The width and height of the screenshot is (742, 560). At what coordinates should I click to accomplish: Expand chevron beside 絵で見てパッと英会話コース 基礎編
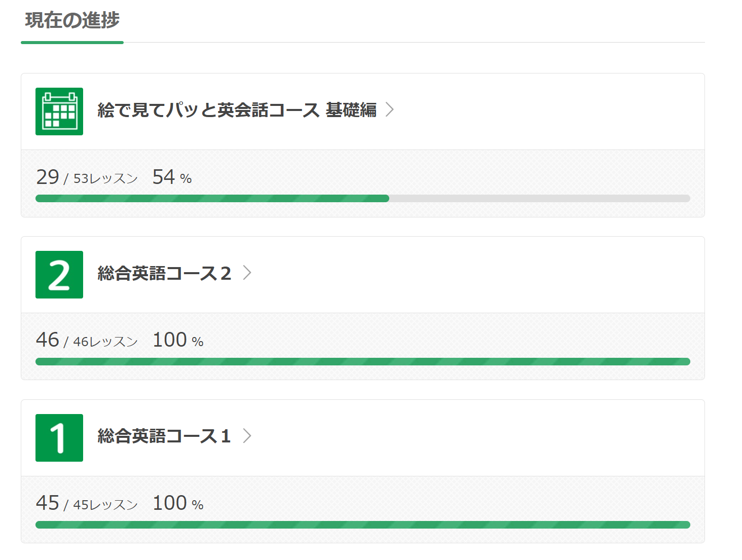pos(389,109)
